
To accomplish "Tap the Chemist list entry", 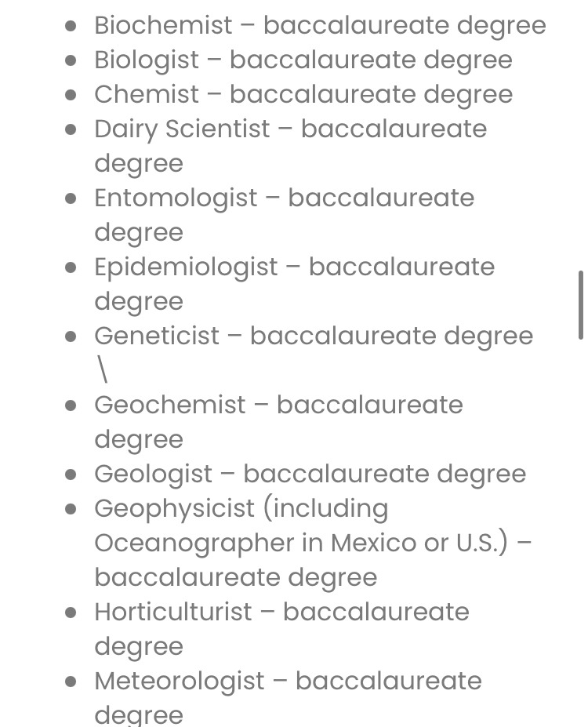I will click(303, 94).
